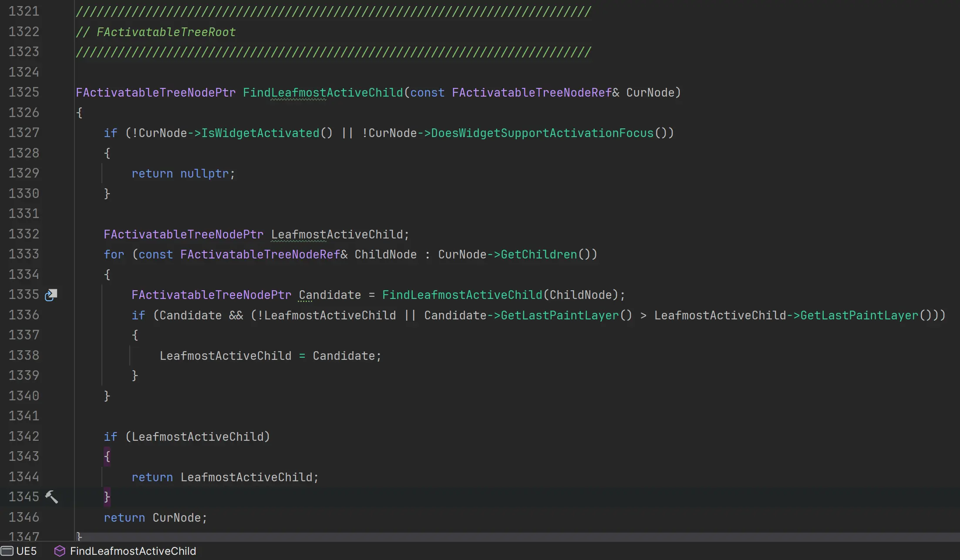Click the DoesWidgetSupportActivationFocus method call
The width and height of the screenshot is (960, 560).
pyautogui.click(x=542, y=133)
